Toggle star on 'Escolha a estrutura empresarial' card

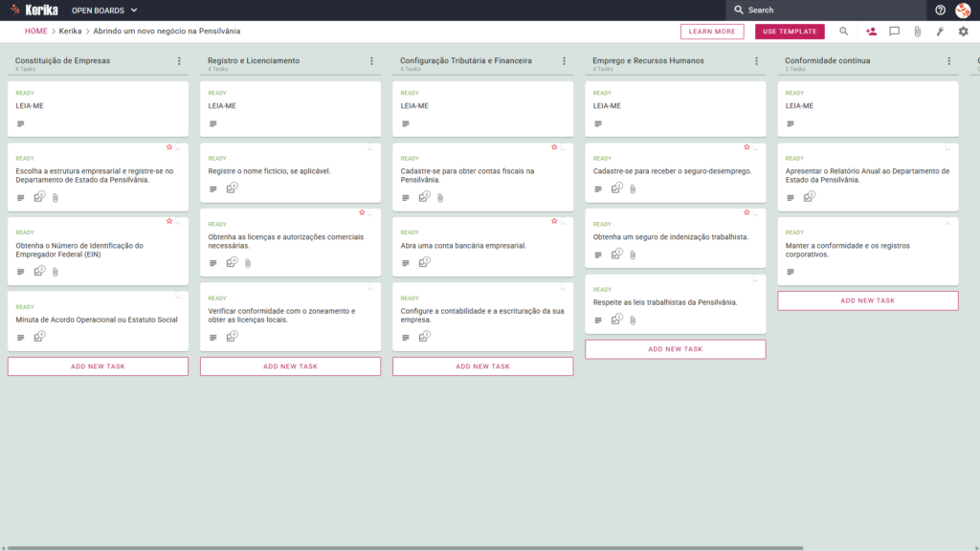tap(169, 147)
